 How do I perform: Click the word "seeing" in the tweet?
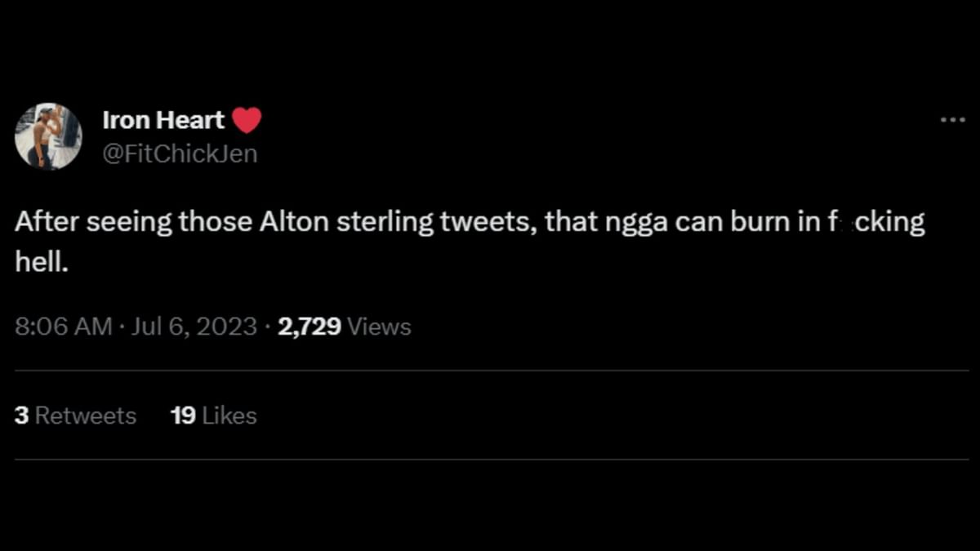(129, 223)
